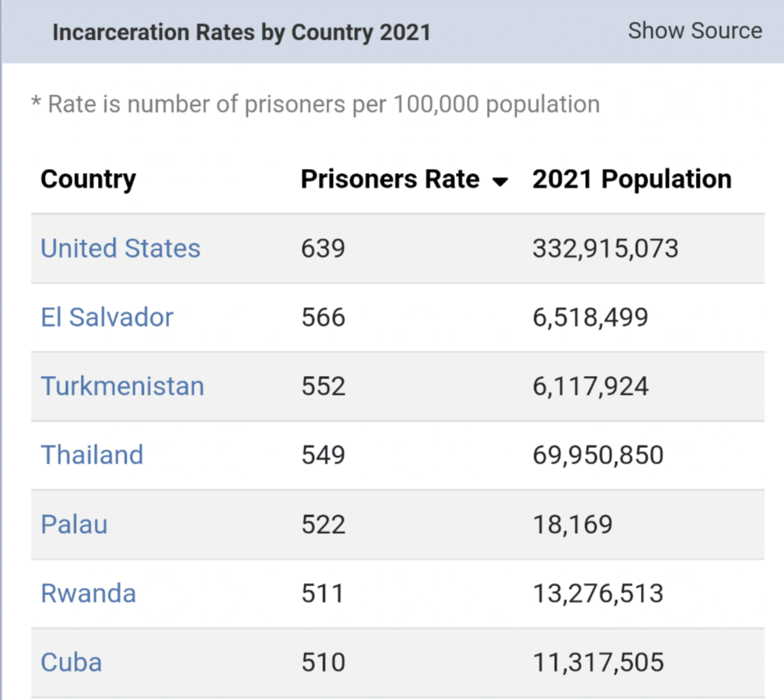Open the Thailand country page
This screenshot has width=784, height=700.
click(x=91, y=455)
